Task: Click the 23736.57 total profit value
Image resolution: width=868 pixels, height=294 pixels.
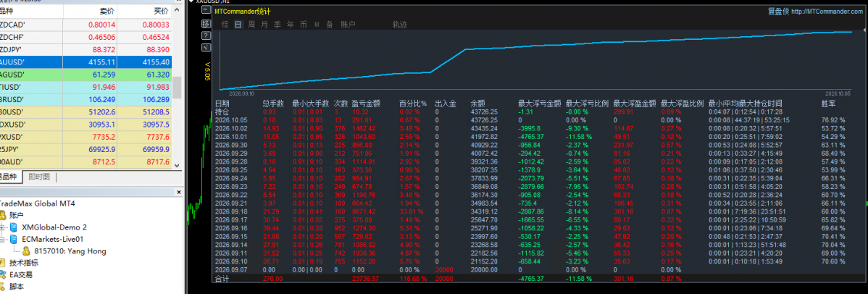Action: tap(366, 279)
